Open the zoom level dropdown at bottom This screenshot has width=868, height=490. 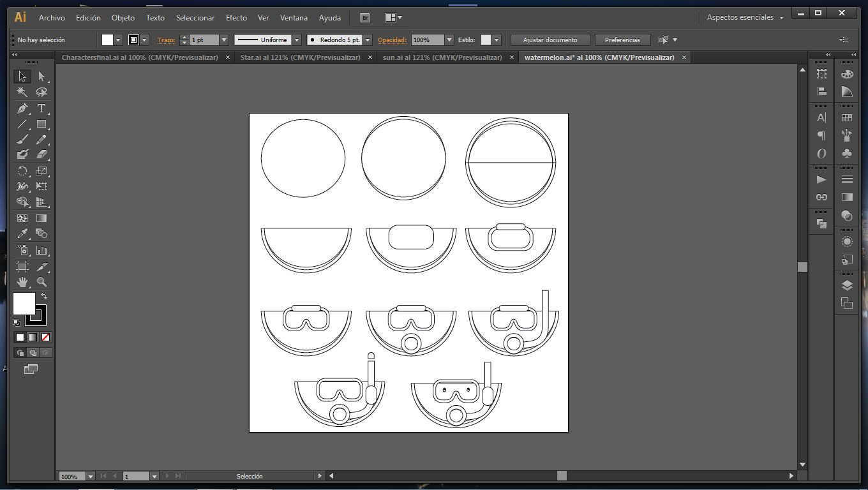(90, 477)
